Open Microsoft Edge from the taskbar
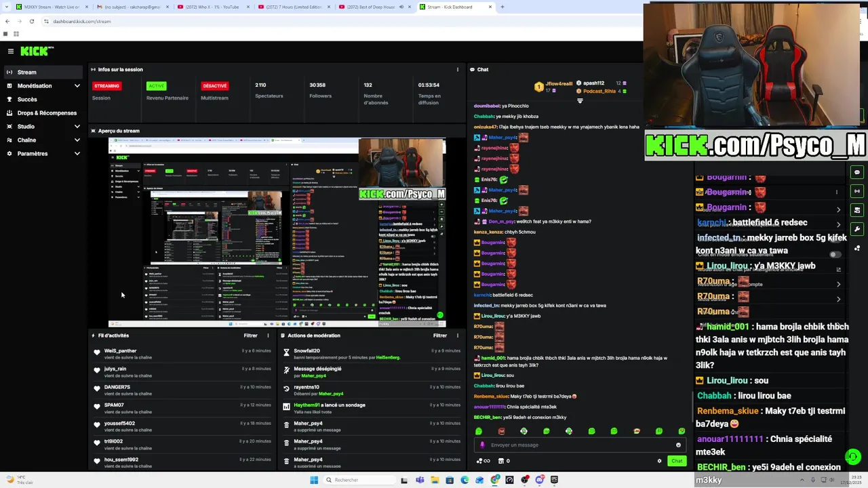 [465, 480]
